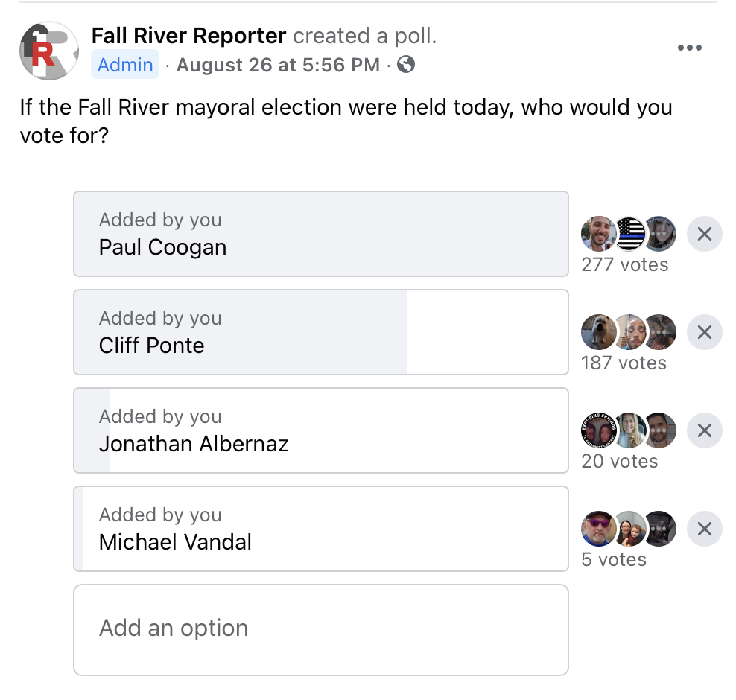The height and width of the screenshot is (700, 736).
Task: Vote for Paul Coogan option
Action: pyautogui.click(x=321, y=234)
